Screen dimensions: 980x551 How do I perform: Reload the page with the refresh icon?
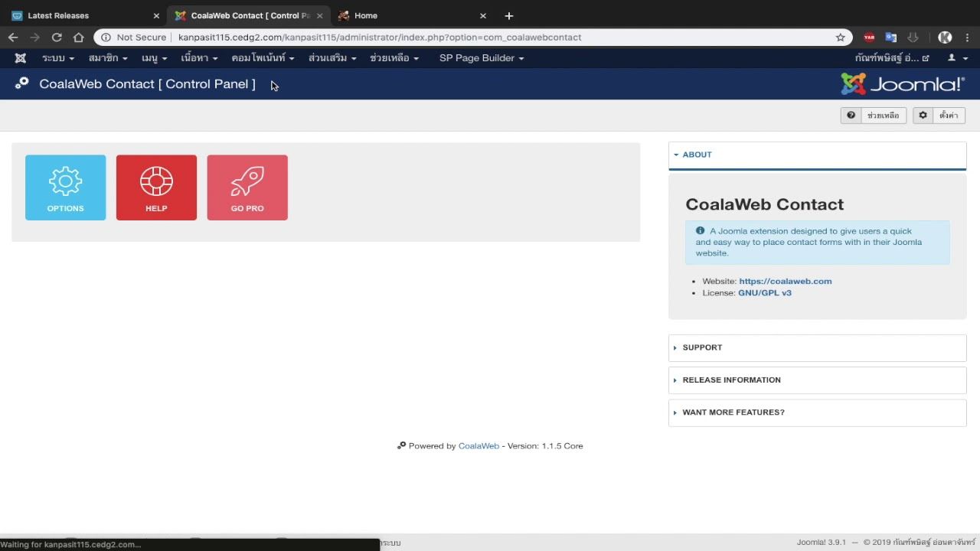(x=57, y=37)
